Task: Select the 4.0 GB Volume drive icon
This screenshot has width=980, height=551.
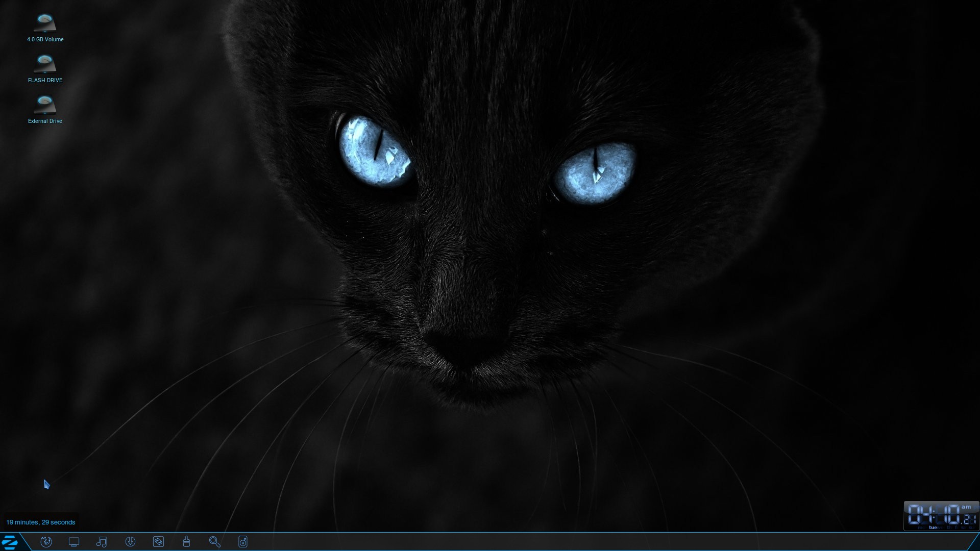Action: tap(45, 23)
